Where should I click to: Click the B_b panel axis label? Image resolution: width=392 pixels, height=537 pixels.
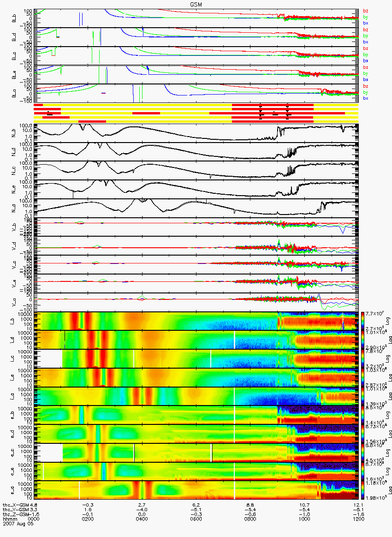(x=14, y=18)
